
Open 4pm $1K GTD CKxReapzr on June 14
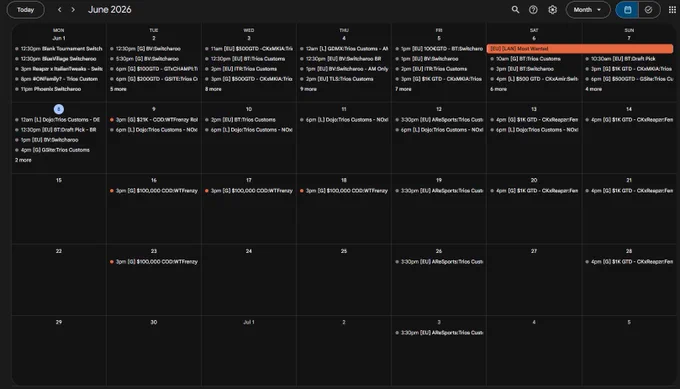click(629, 120)
